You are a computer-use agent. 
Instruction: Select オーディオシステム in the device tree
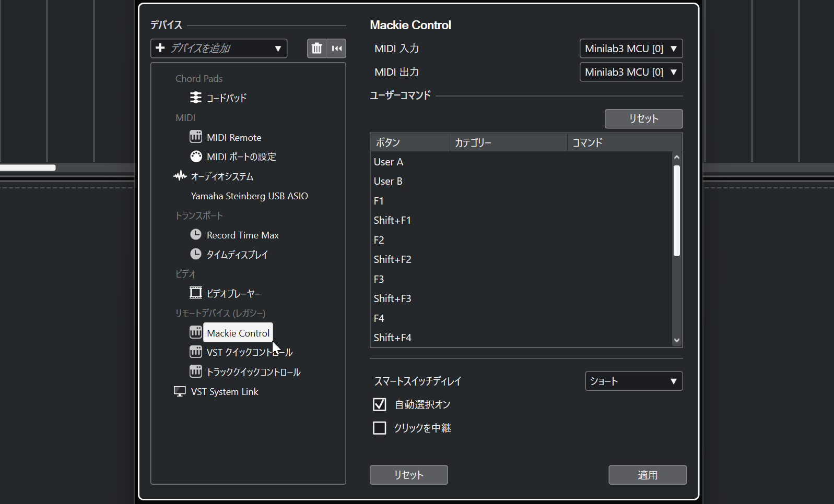pyautogui.click(x=222, y=176)
